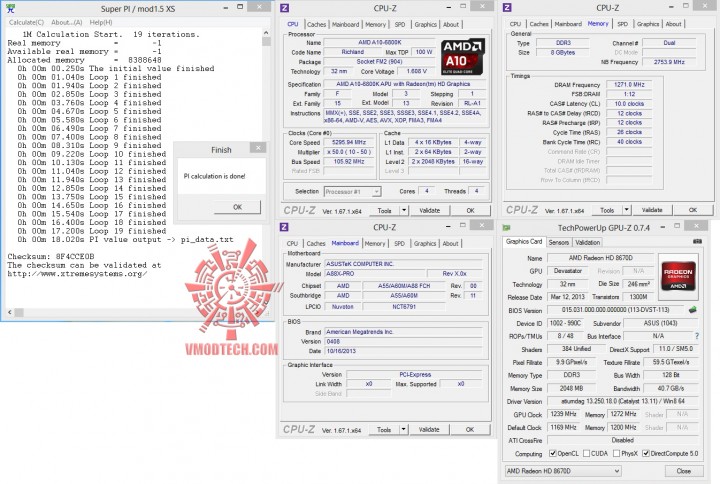Open the AMD Radeon HD 8670D card dropdown
This screenshot has width=720, height=484.
point(563,471)
